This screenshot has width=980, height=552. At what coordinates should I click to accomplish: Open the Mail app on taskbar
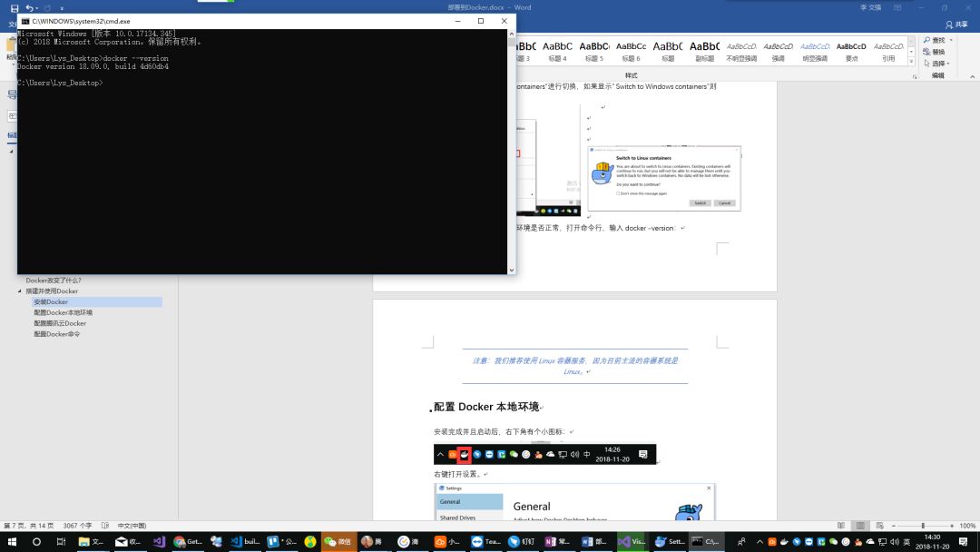tap(128, 541)
